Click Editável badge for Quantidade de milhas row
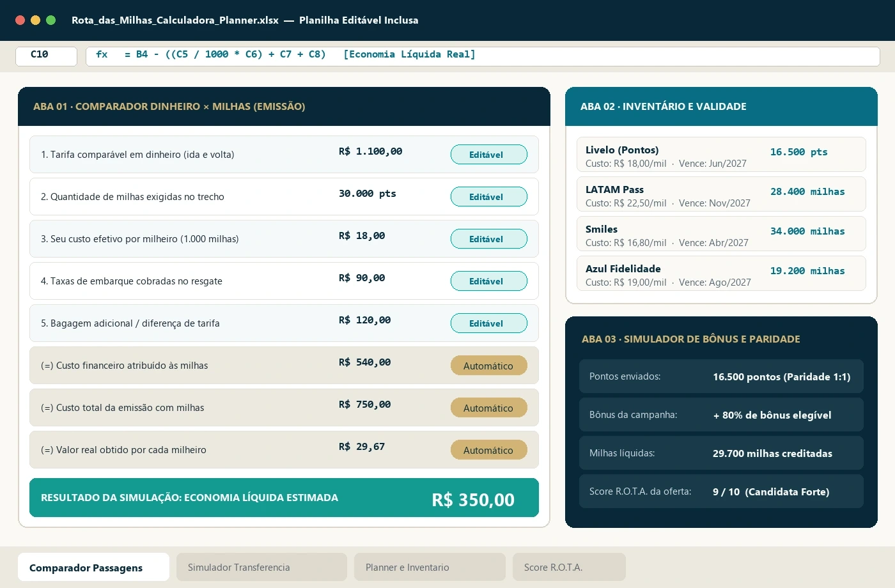The width and height of the screenshot is (895, 588). pyautogui.click(x=489, y=197)
